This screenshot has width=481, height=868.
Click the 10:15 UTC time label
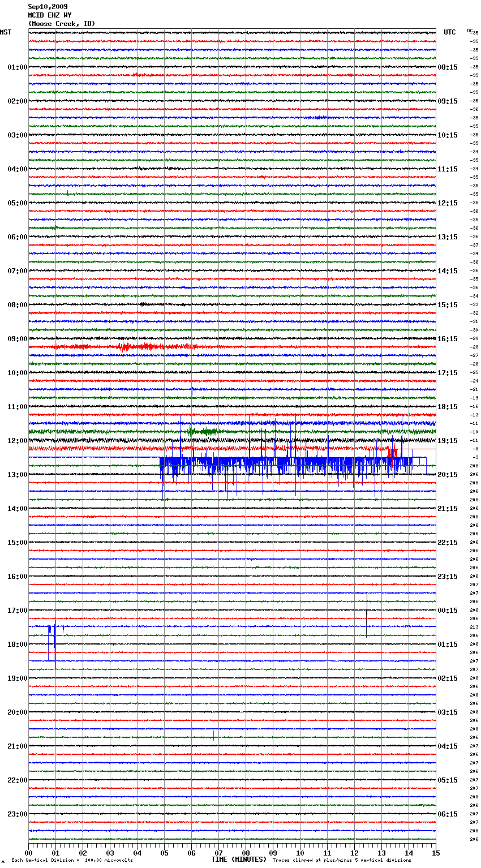[x=448, y=135]
